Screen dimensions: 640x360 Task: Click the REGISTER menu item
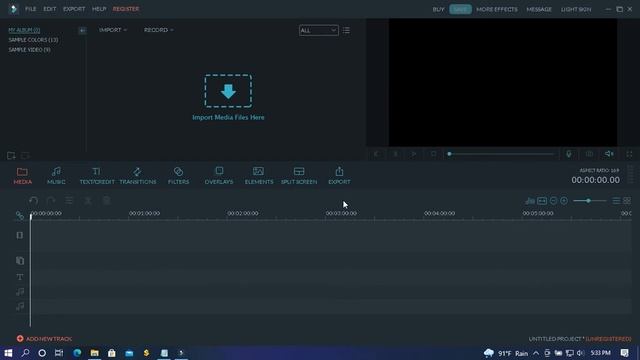click(126, 9)
